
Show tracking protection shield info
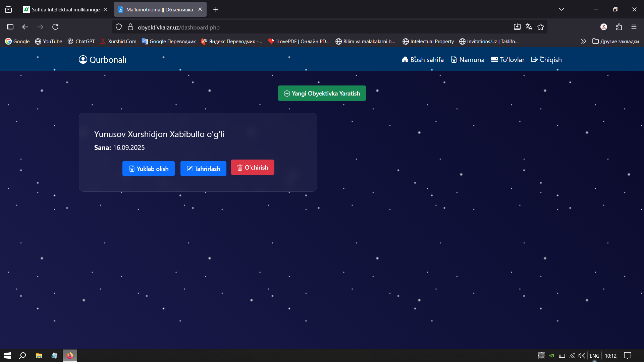[x=119, y=27]
